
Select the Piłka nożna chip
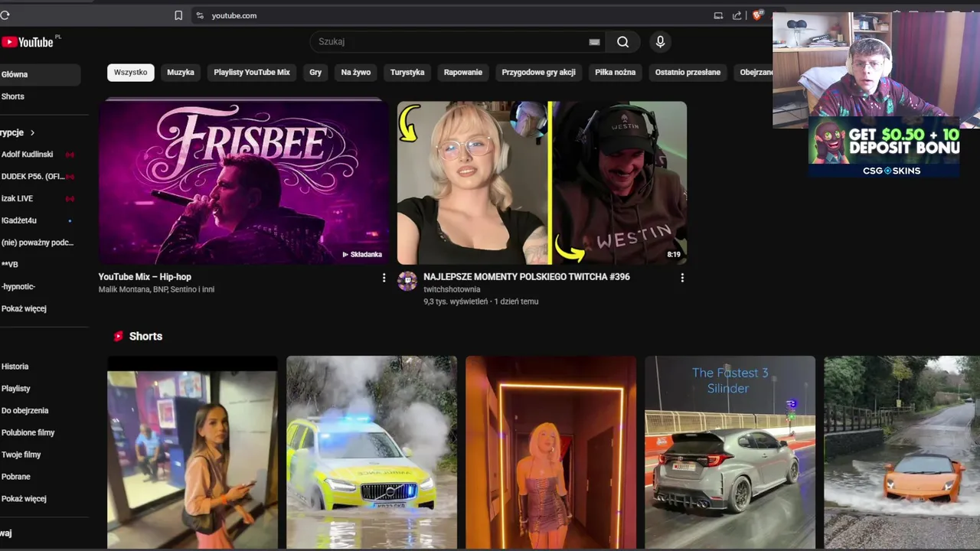tap(616, 73)
